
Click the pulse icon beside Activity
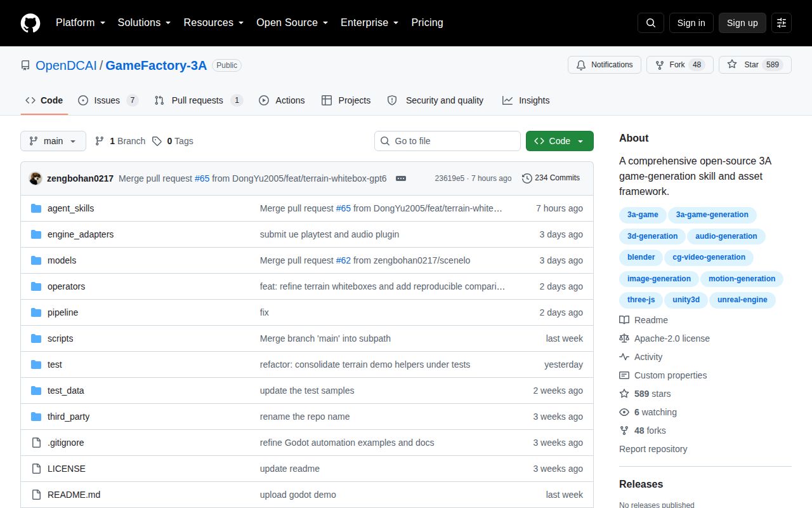point(624,357)
